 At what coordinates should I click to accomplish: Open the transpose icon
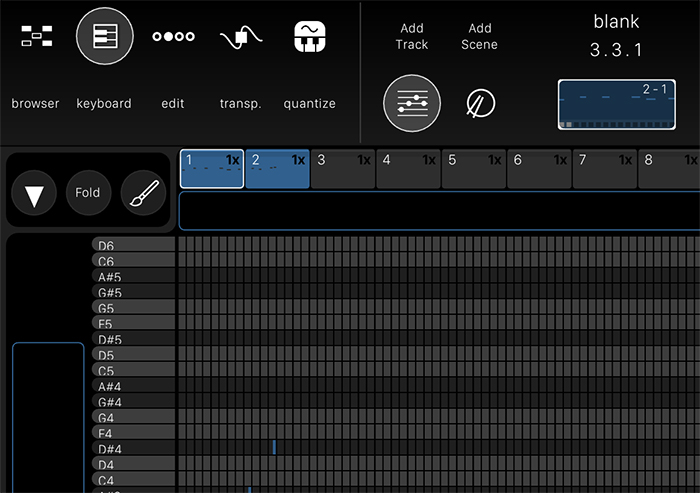pyautogui.click(x=241, y=38)
